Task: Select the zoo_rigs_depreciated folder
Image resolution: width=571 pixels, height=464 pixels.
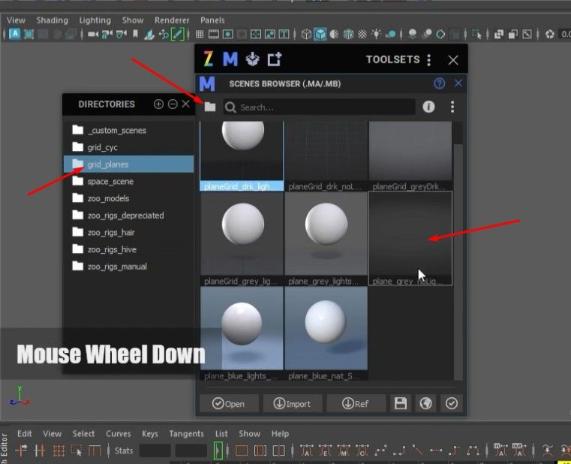Action: coord(129,216)
